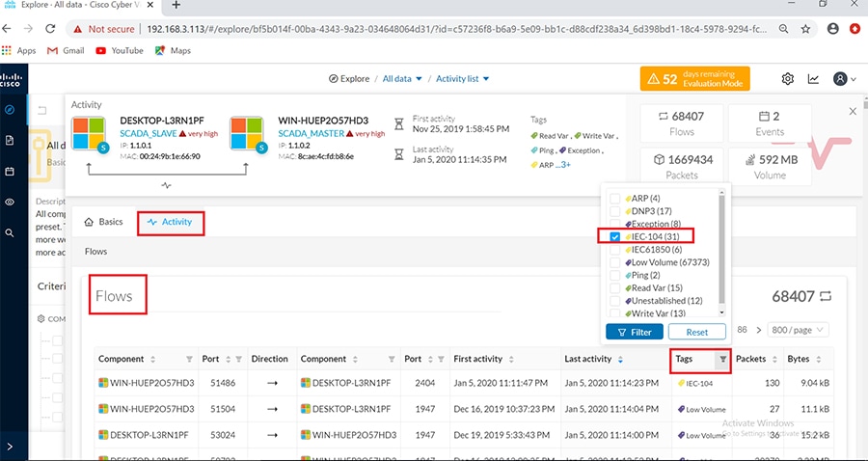
Task: Reload the browser page
Action: [x=50, y=29]
